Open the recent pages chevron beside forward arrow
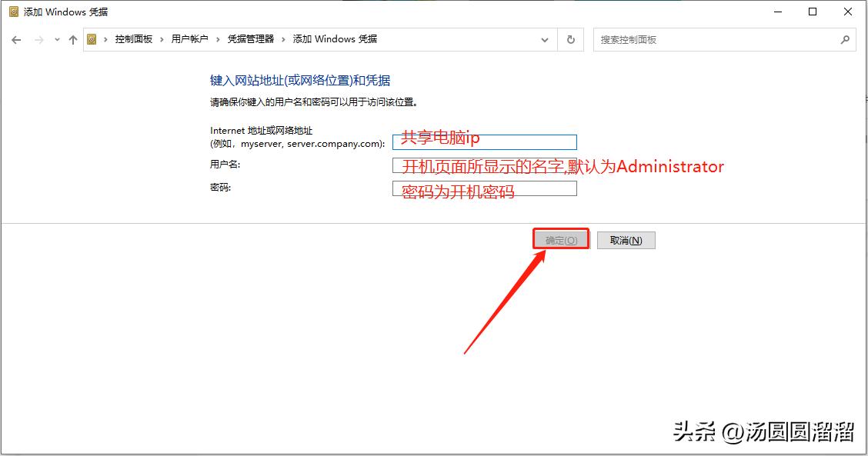 click(55, 39)
